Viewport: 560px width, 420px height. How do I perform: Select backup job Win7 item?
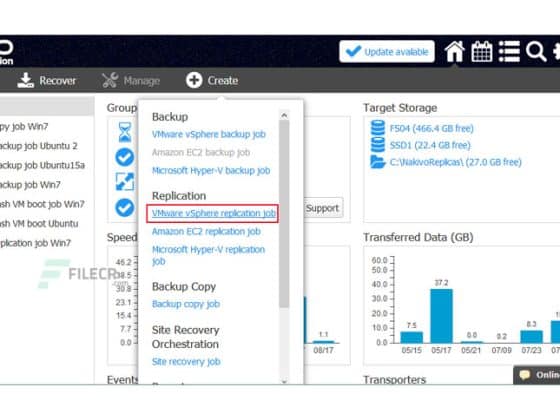tap(30, 185)
